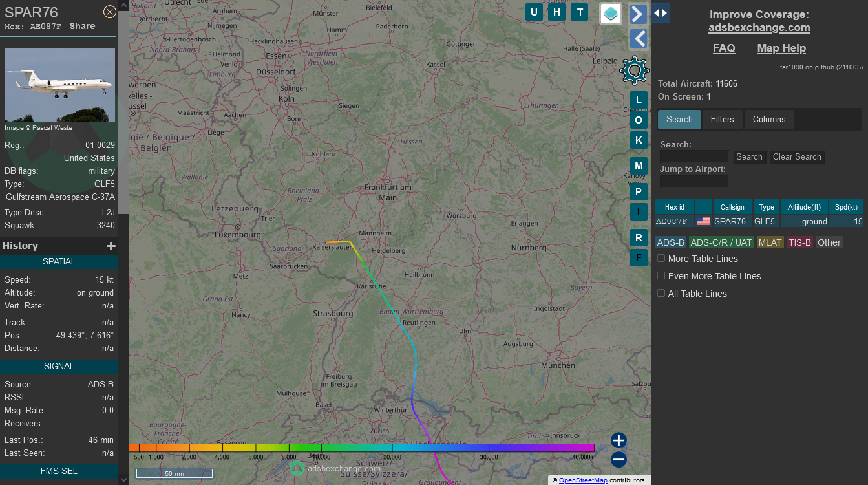Image resolution: width=868 pixels, height=485 pixels.
Task: Click the SPAR76 callsign title
Action: tap(31, 12)
